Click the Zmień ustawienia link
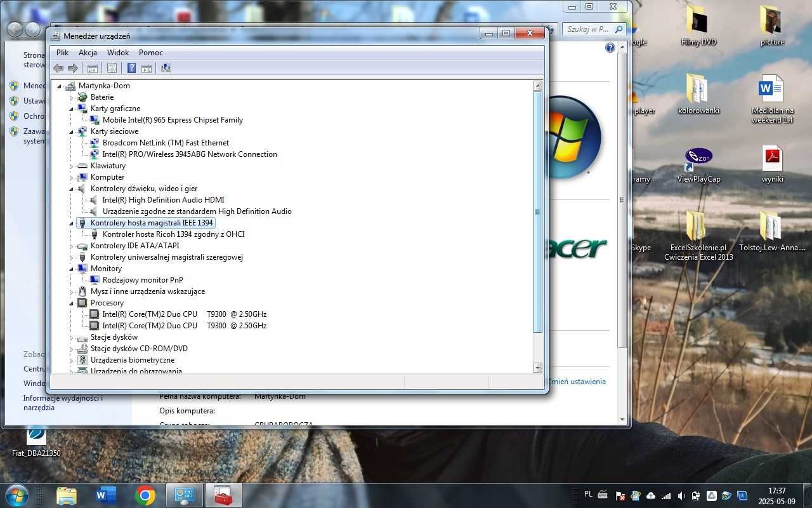Viewport: 812px width, 508px height. [577, 382]
